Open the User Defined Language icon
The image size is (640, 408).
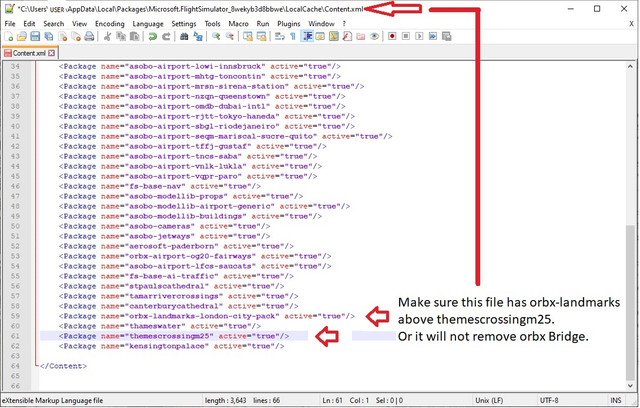click(x=320, y=37)
